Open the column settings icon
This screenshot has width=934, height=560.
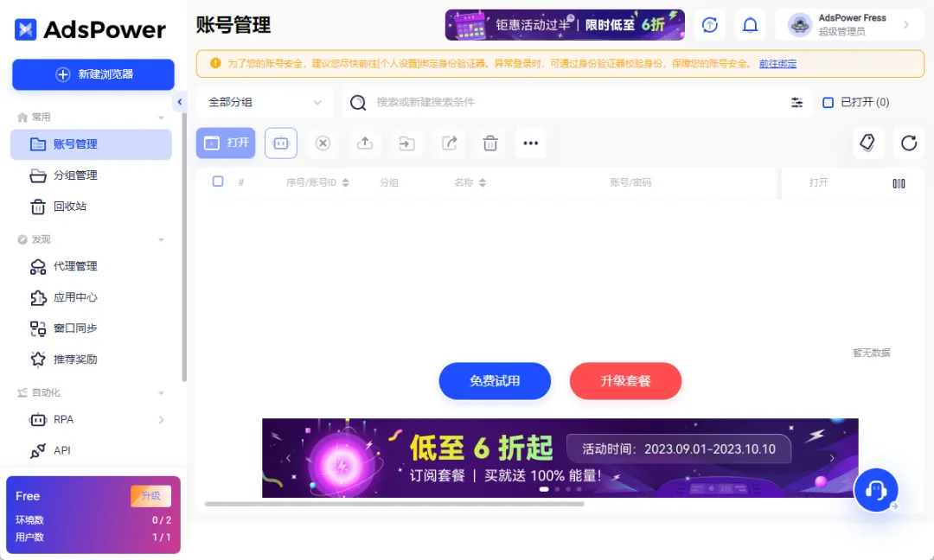[x=899, y=183]
